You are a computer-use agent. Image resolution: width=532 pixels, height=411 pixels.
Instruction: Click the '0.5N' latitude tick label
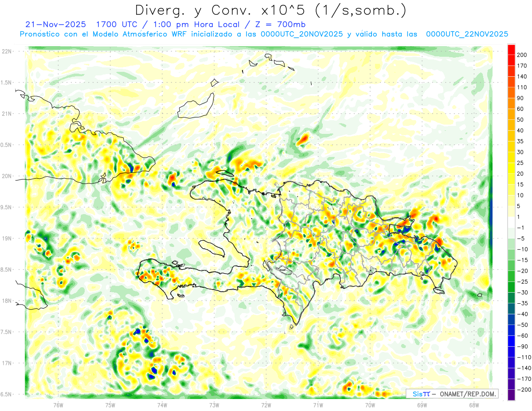tap(6, 145)
